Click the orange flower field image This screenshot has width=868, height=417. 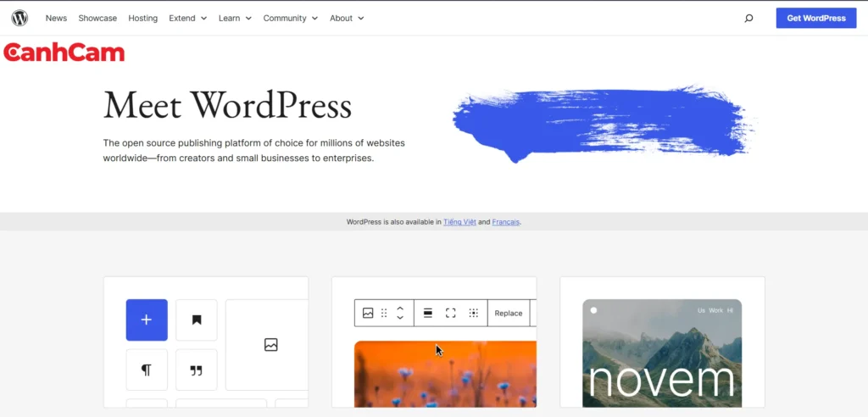pos(445,374)
